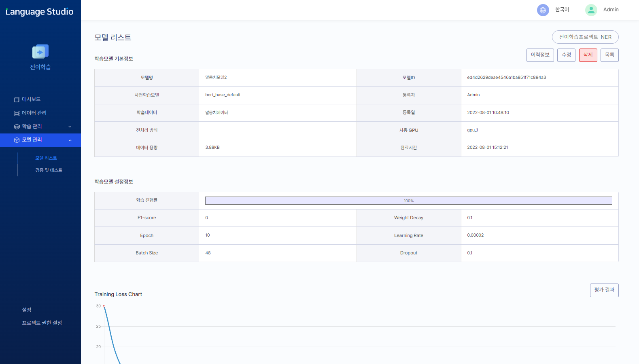
Task: Click the Admin user avatar icon
Action: click(591, 10)
